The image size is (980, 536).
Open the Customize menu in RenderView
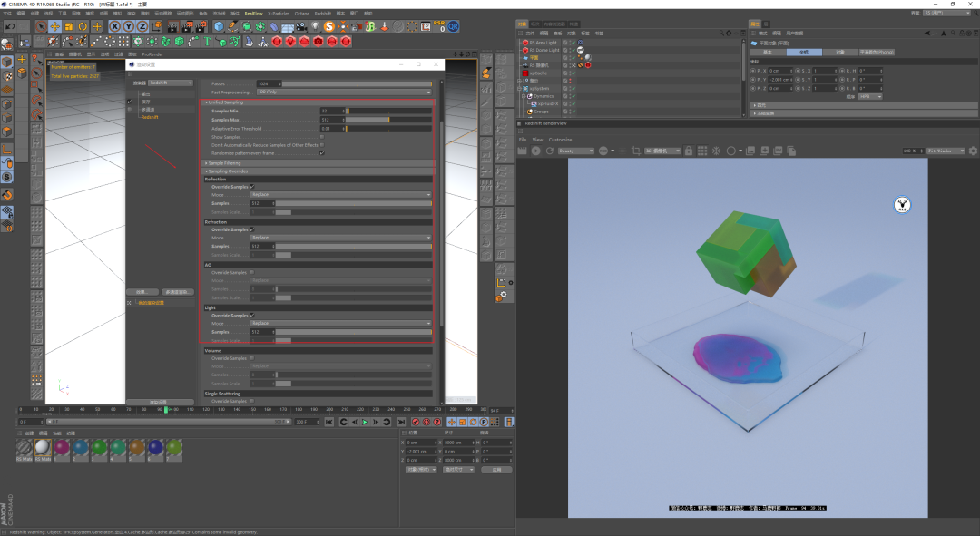561,140
